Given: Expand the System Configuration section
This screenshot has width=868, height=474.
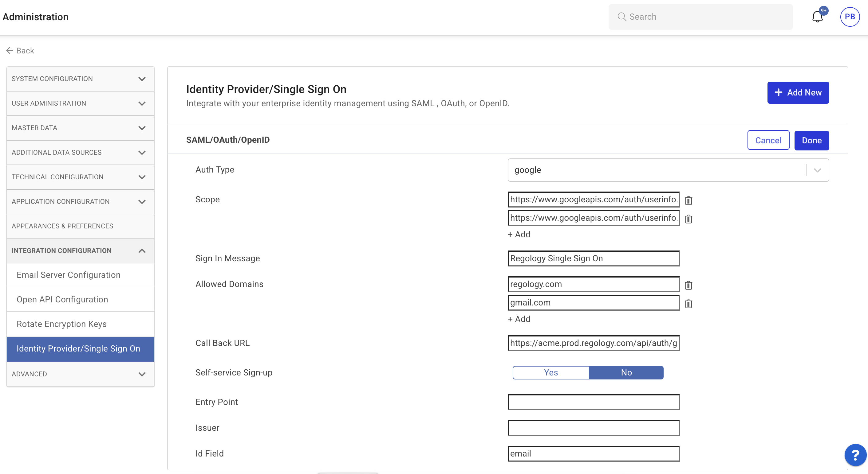Looking at the screenshot, I should [x=80, y=79].
